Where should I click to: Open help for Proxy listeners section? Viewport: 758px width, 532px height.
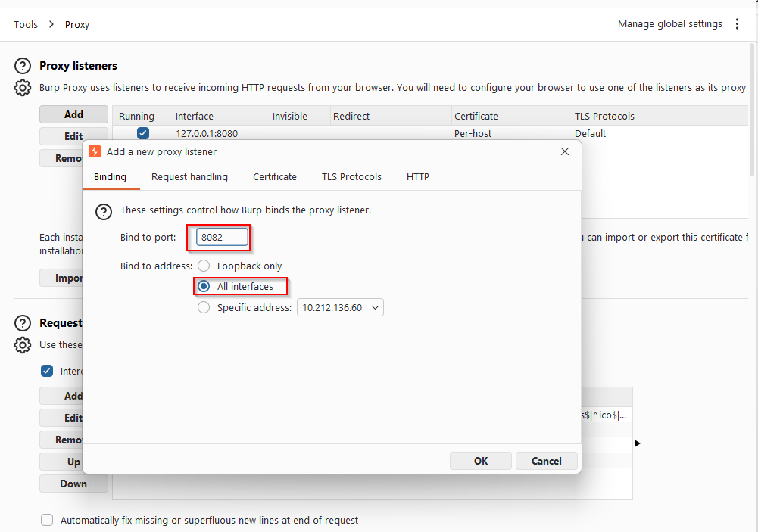pos(23,66)
